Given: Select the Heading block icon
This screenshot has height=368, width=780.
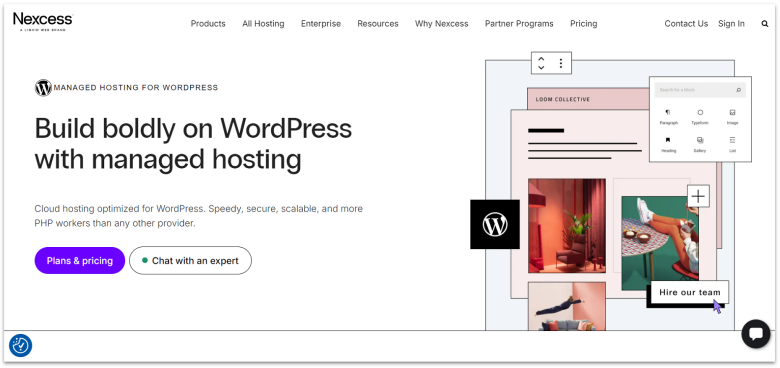Looking at the screenshot, I should (668, 140).
